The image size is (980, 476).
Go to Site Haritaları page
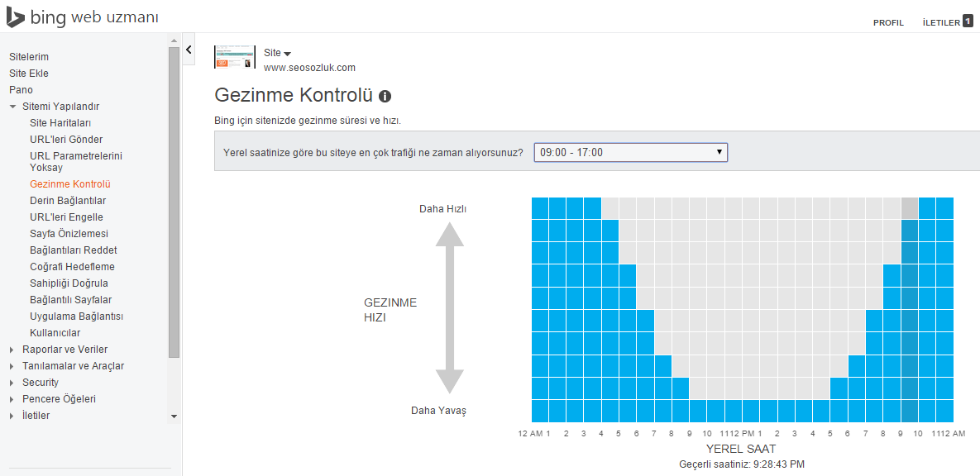coord(60,123)
